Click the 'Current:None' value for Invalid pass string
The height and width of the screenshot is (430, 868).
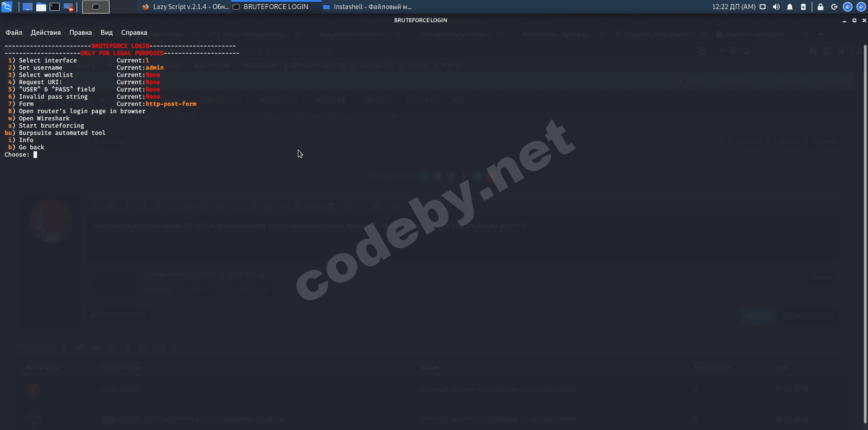pyautogui.click(x=138, y=97)
